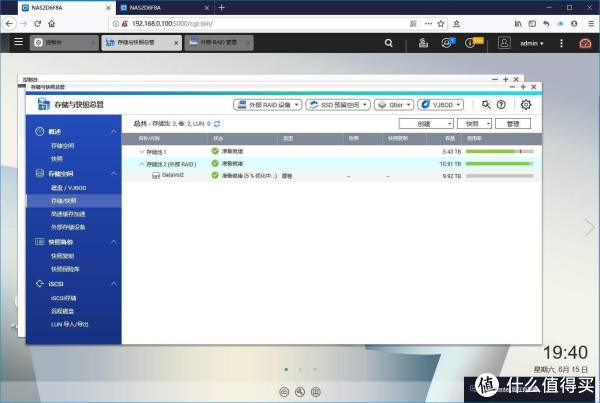
Task: Open the SSD 预留空间 dropdown
Action: pyautogui.click(x=338, y=104)
